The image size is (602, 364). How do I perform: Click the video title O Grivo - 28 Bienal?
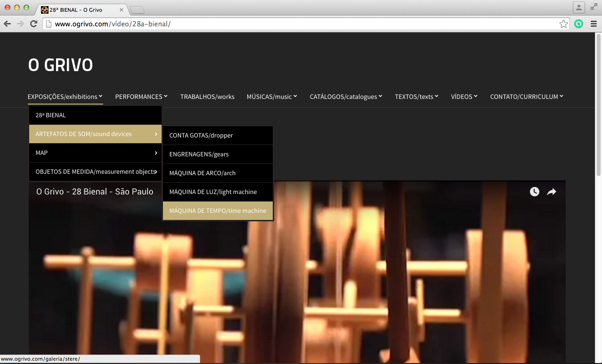[95, 192]
